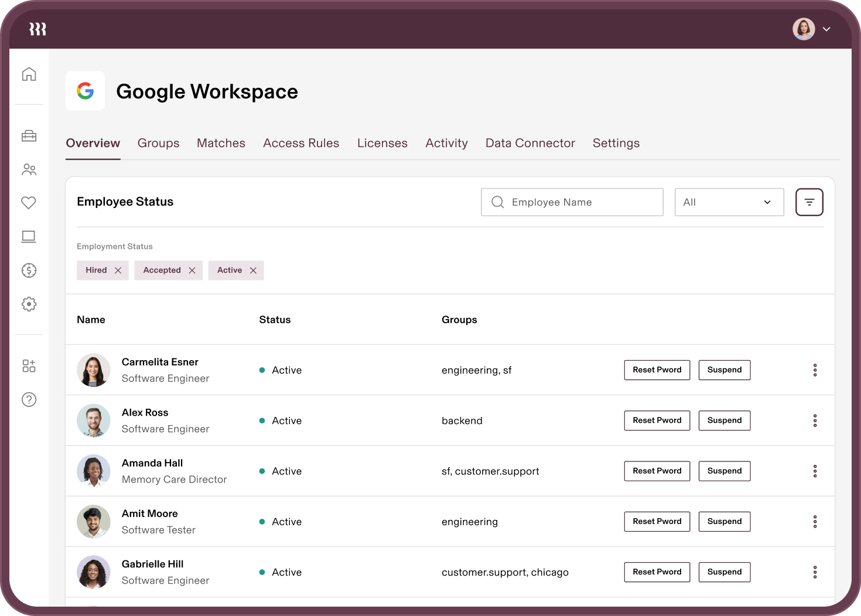Switch to the Matches tab

221,143
